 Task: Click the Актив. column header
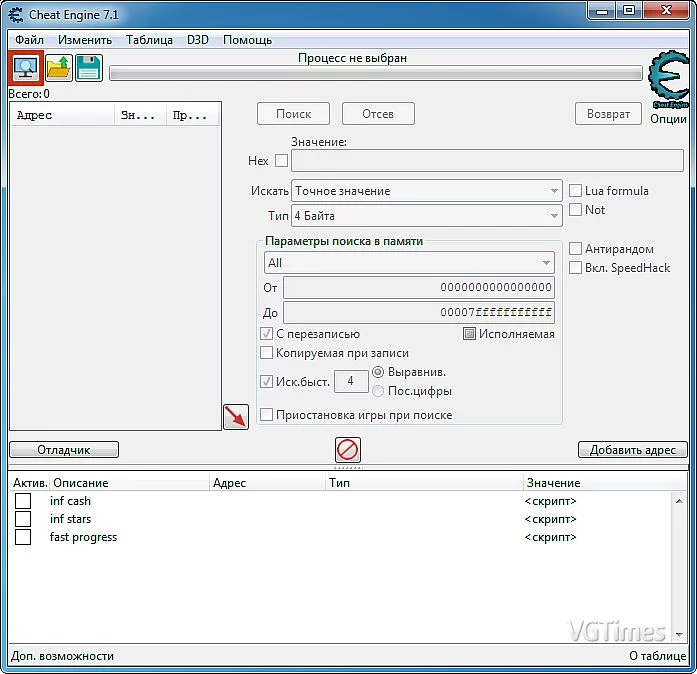pos(30,483)
